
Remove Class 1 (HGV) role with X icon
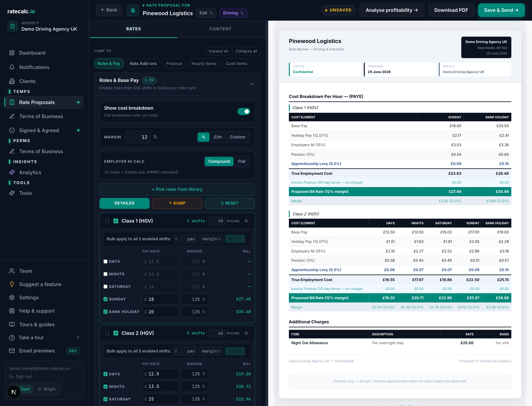[246, 221]
